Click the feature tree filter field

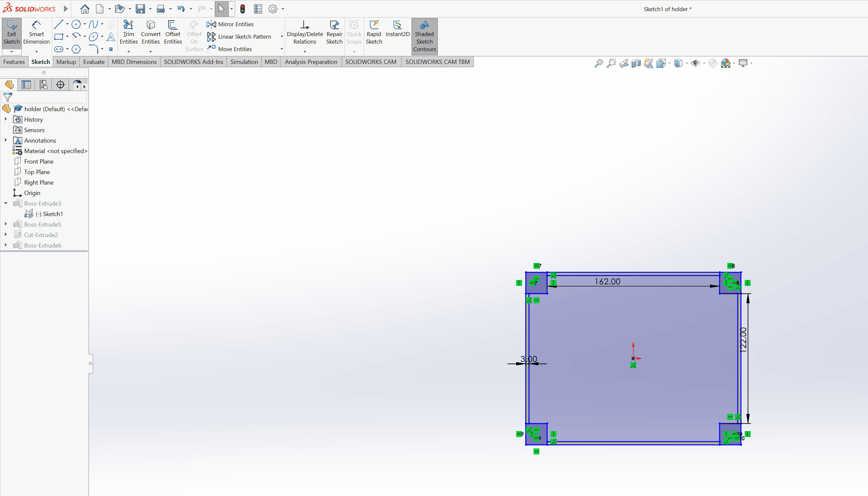pos(44,97)
